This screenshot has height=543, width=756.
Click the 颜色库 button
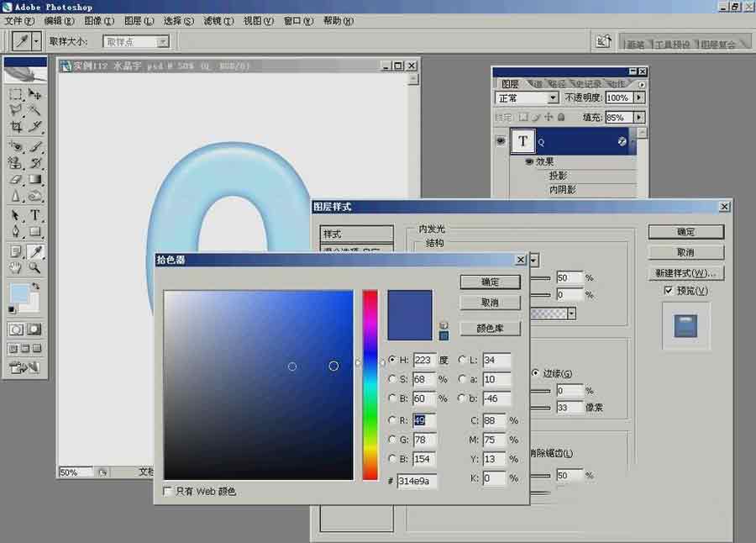490,328
